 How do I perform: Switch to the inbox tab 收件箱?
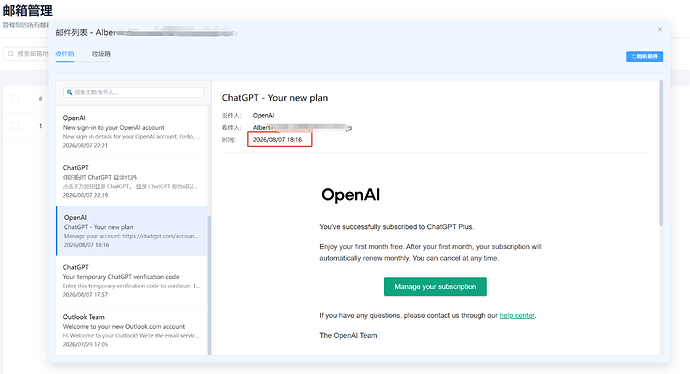point(65,54)
